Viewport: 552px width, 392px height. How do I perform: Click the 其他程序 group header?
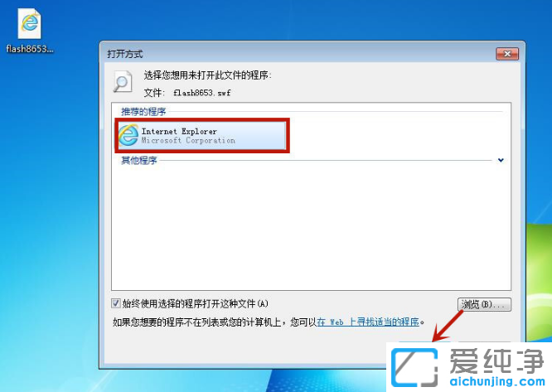coord(139,161)
